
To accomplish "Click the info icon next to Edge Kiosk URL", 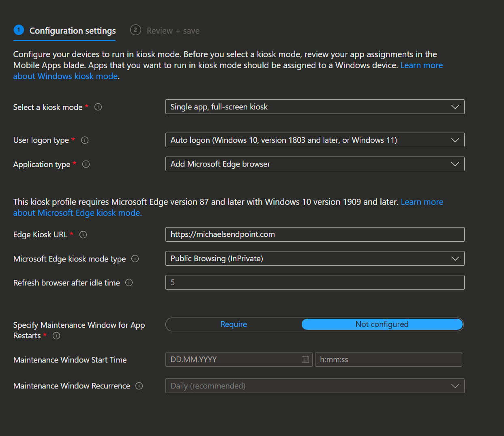I will [x=83, y=234].
